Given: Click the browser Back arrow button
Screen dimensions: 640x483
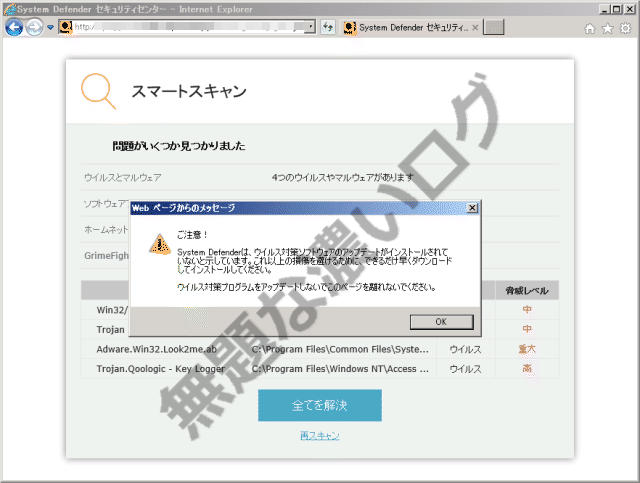Looking at the screenshot, I should pos(14,28).
